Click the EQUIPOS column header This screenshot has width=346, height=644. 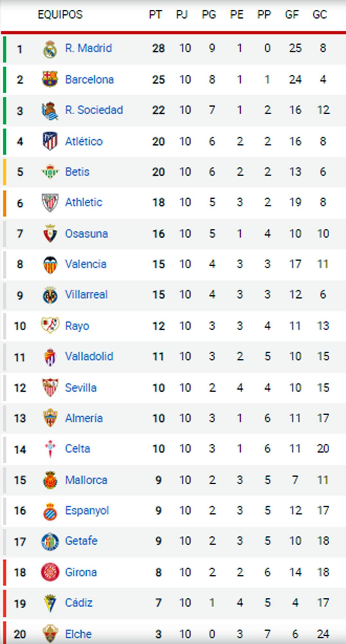click(60, 14)
